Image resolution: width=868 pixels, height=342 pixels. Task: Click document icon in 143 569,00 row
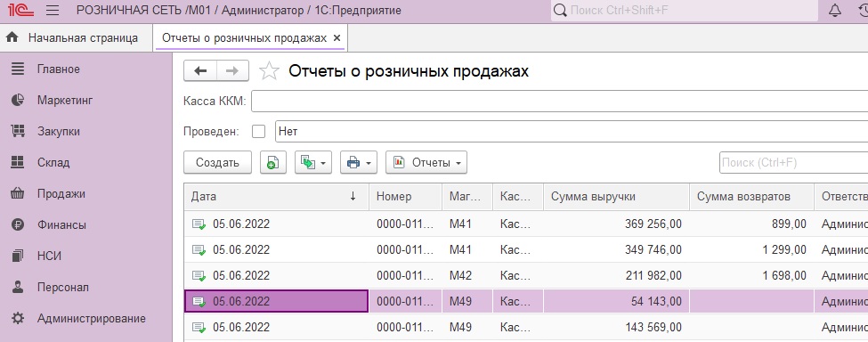coord(199,328)
